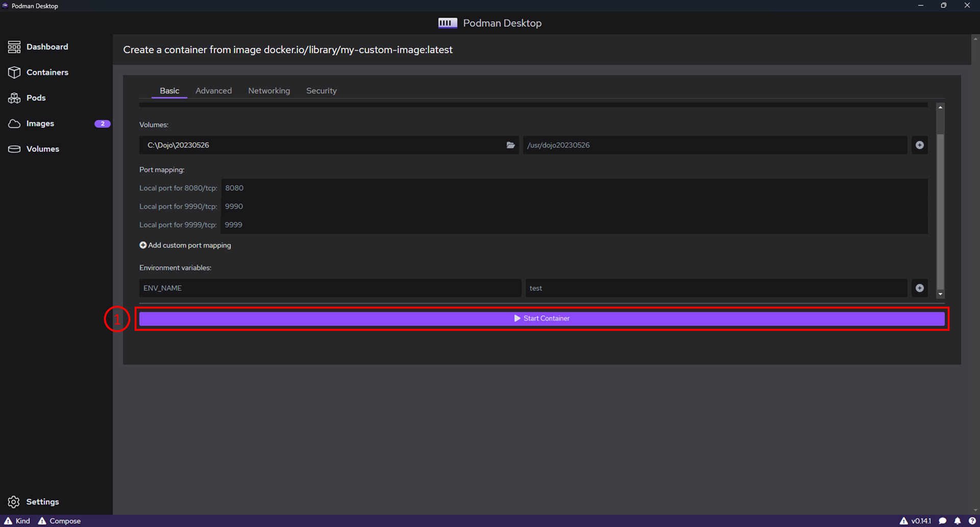Click the "Create a container from image" heading
The width and height of the screenshot is (980, 527).
pyautogui.click(x=288, y=50)
